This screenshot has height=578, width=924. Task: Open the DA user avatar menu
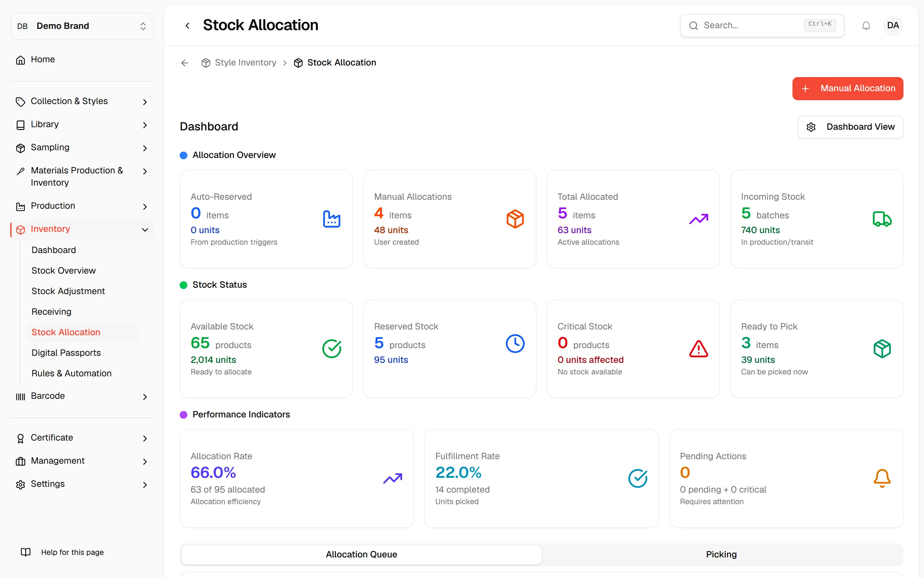tap(893, 26)
